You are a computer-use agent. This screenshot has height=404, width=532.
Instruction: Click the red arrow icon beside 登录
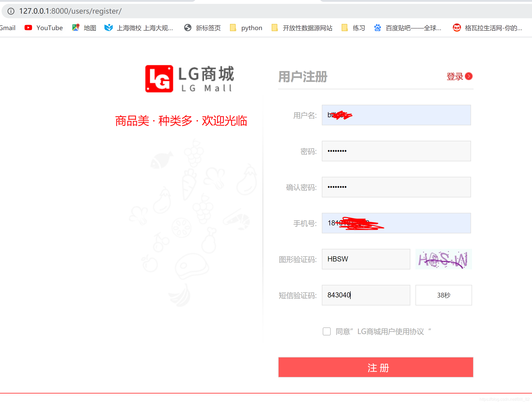click(x=469, y=76)
